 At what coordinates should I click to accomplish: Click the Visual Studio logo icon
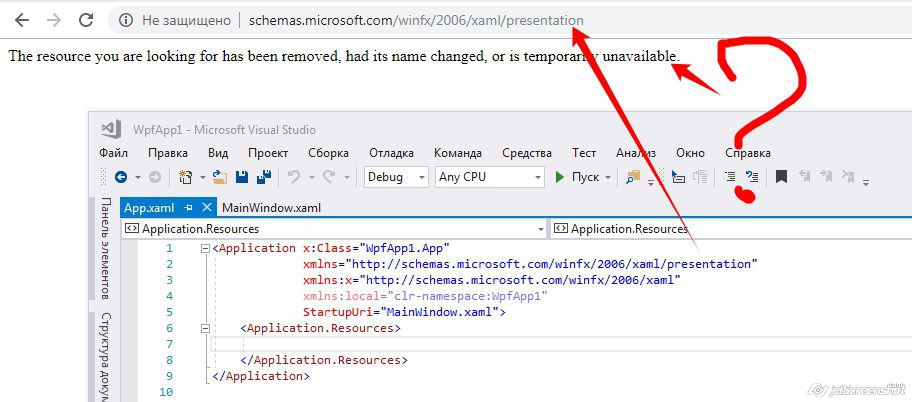[x=111, y=129]
